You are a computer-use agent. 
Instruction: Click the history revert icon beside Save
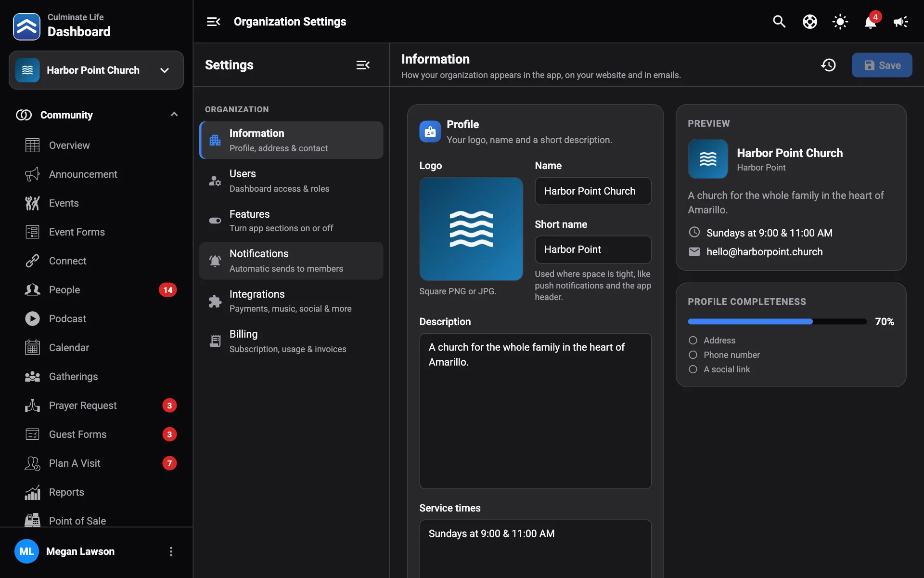click(x=828, y=65)
